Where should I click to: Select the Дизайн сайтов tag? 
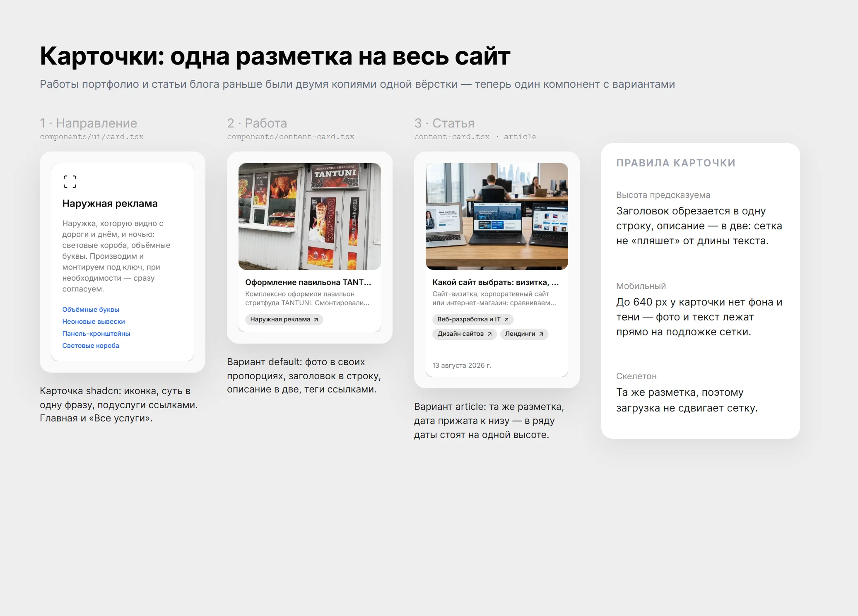465,334
